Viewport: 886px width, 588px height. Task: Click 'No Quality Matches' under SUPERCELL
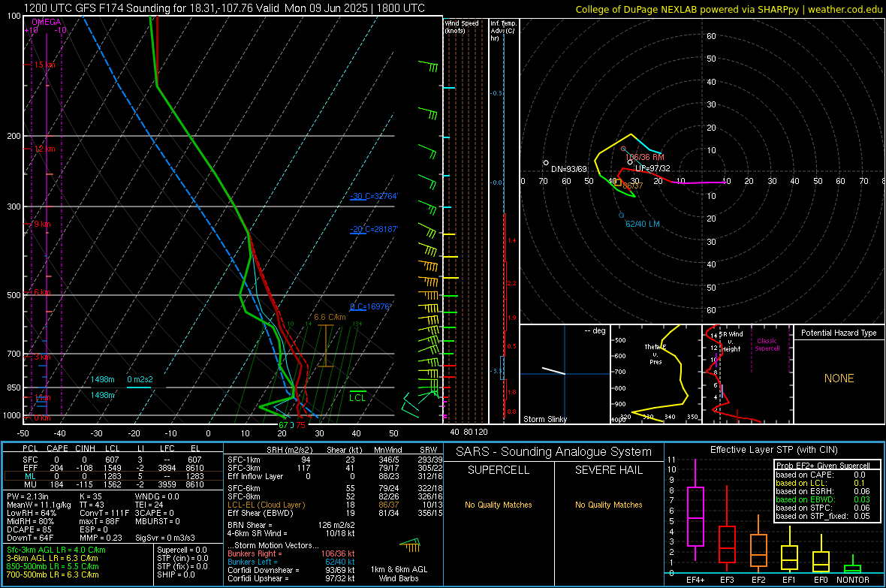pos(499,505)
